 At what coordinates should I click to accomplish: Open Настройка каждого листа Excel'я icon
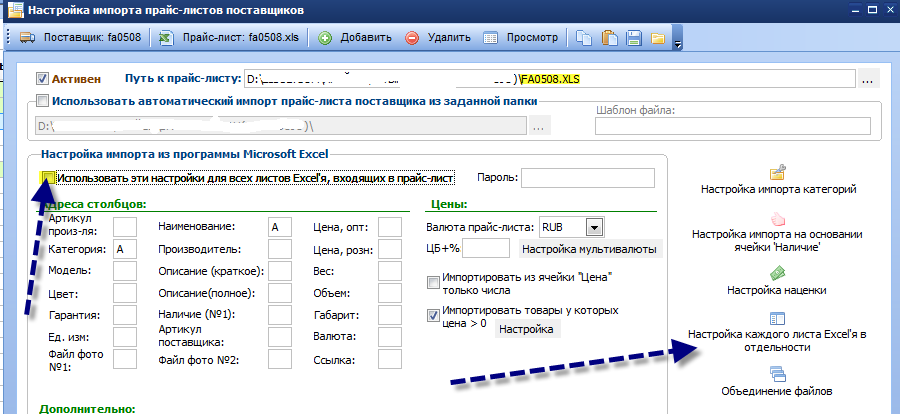pos(777,319)
